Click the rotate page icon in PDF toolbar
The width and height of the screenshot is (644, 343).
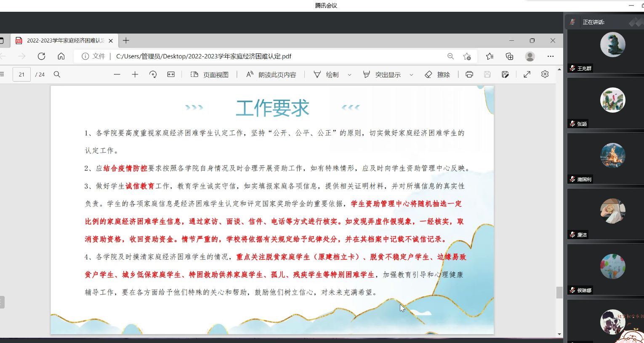pyautogui.click(x=153, y=74)
